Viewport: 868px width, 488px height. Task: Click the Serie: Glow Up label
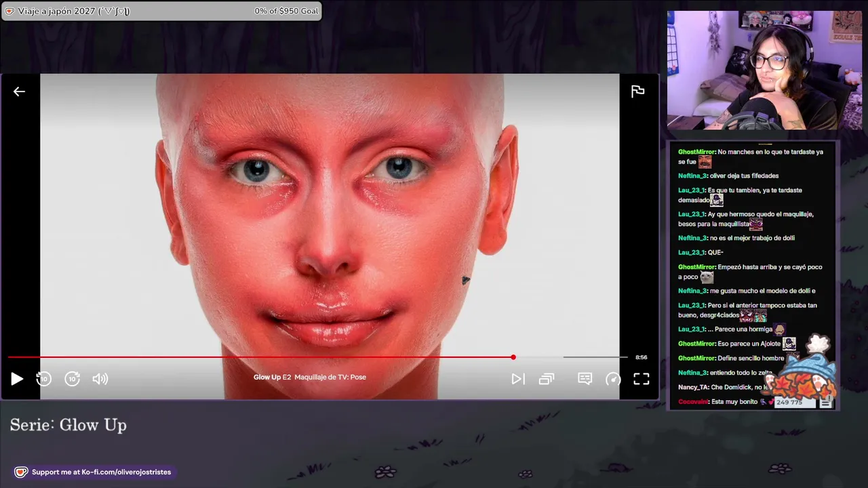coord(68,425)
